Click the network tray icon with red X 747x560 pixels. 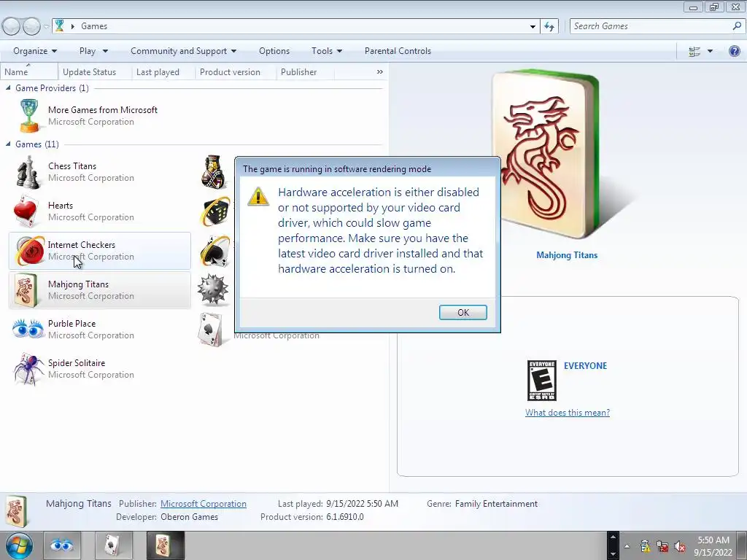tap(662, 546)
